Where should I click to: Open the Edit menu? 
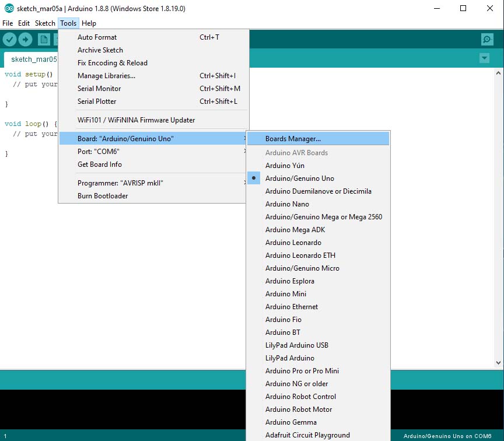click(x=24, y=23)
